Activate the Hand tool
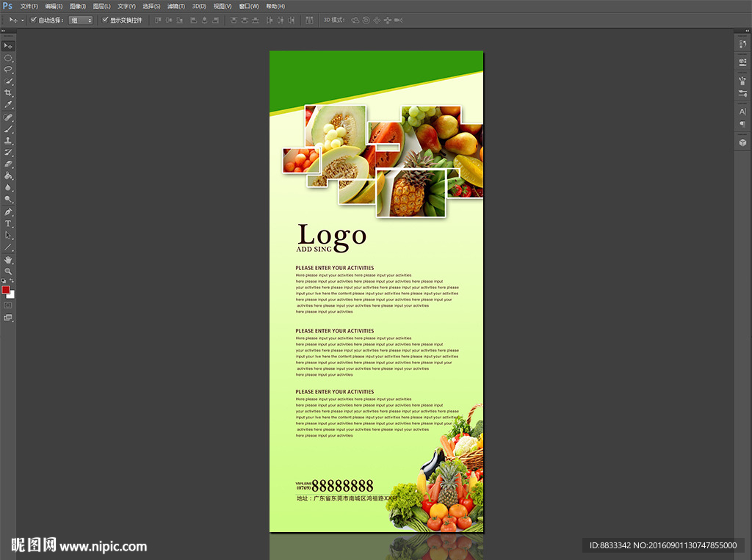 8,259
